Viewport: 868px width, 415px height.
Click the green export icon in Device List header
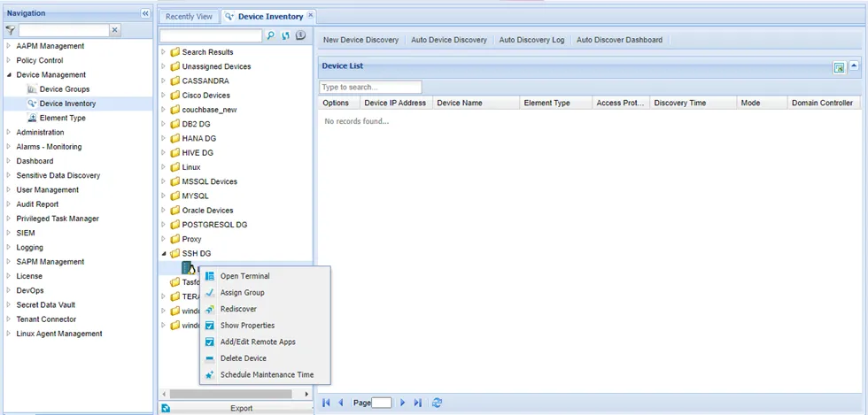840,67
